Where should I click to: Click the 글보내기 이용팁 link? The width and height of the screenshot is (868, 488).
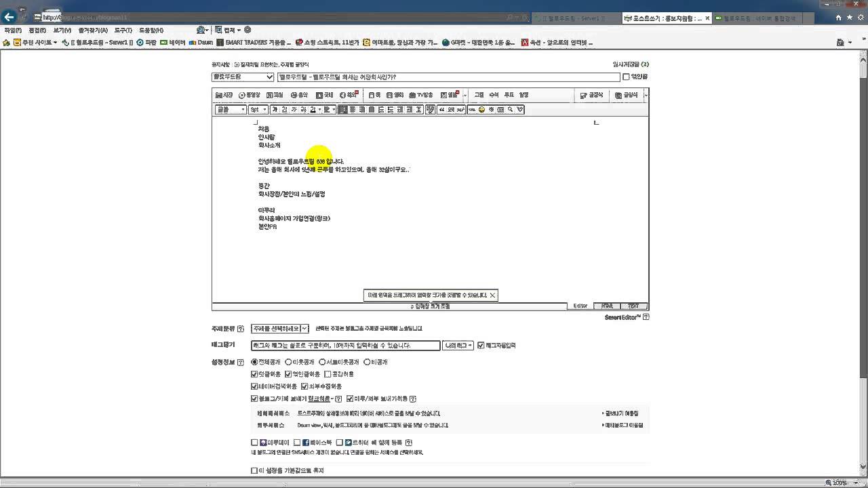coord(620,413)
